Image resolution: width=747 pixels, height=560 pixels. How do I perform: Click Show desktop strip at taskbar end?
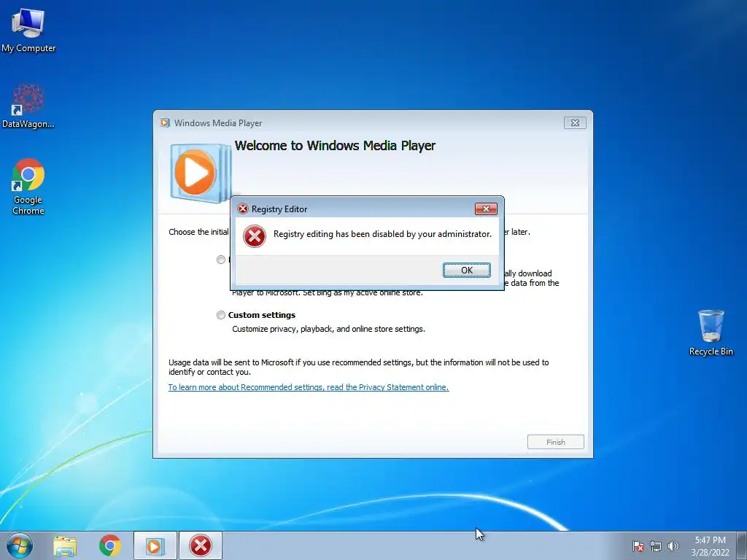pyautogui.click(x=741, y=545)
